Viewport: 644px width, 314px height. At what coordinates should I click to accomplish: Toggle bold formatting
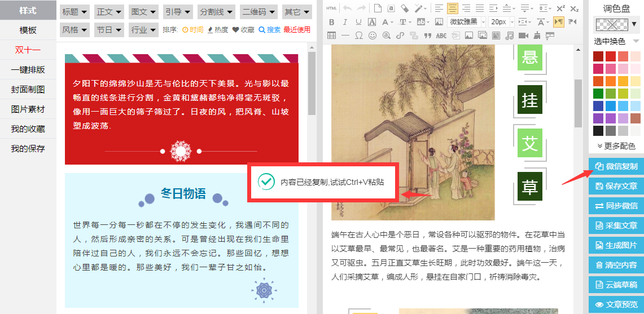coord(331,22)
